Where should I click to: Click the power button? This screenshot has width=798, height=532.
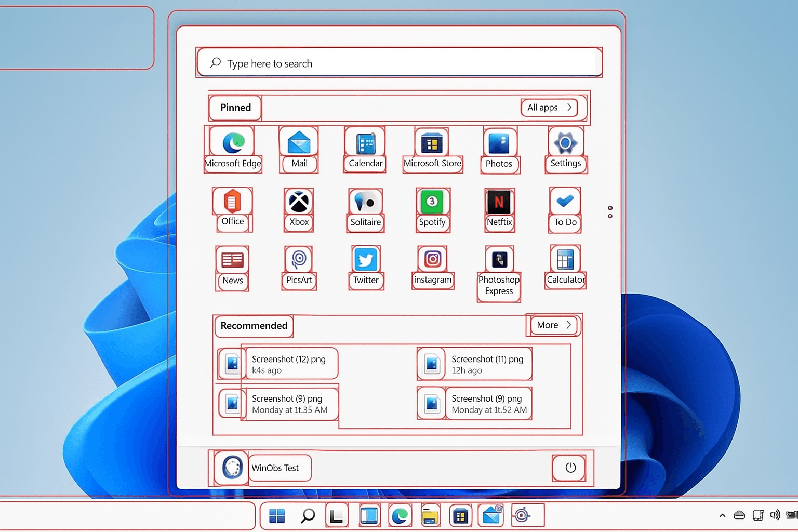(570, 468)
